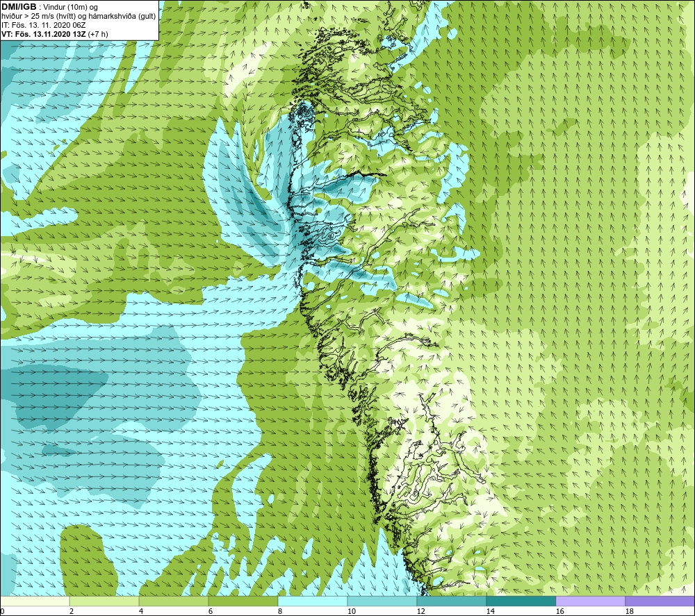Click the 4–6 m/s green legend swatch
This screenshot has height=616, width=695.
click(174, 601)
